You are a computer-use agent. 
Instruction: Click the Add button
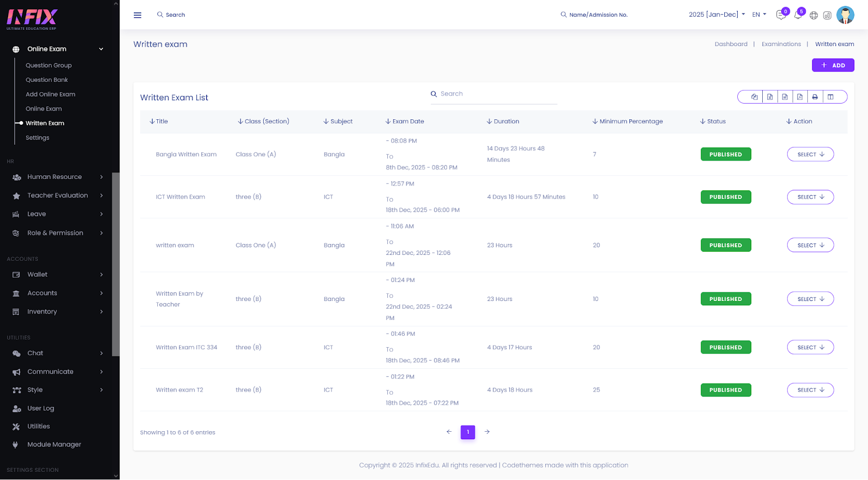tap(833, 65)
